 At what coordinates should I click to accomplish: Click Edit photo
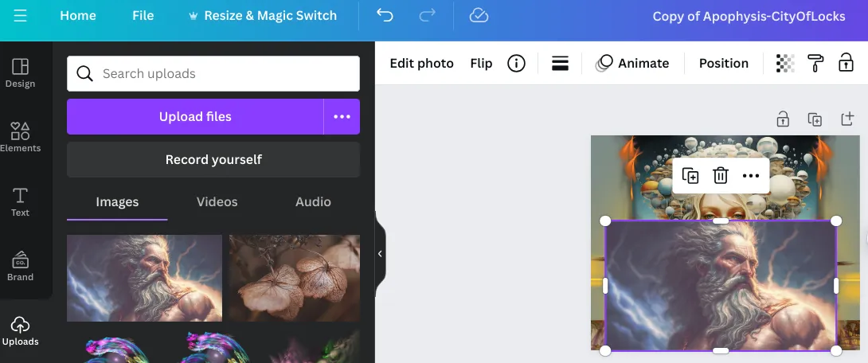tap(422, 63)
